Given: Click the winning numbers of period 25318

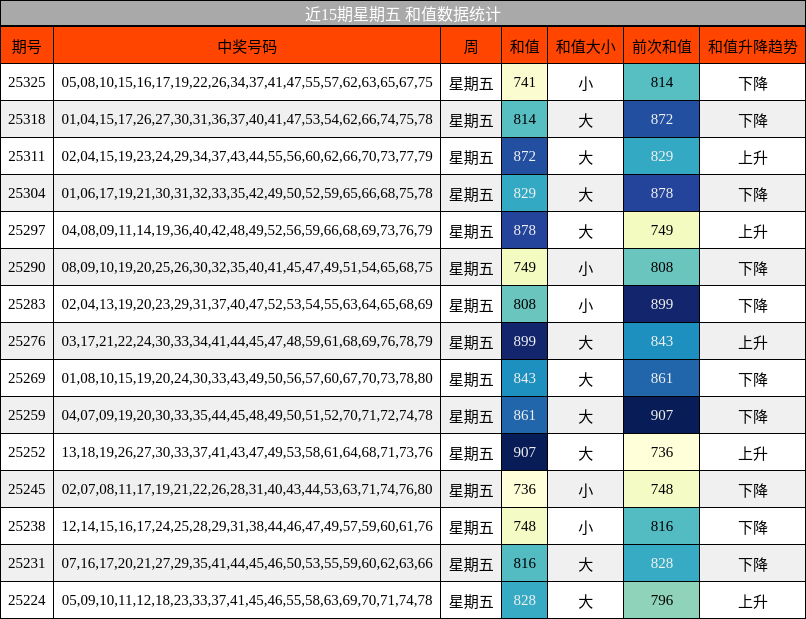Looking at the screenshot, I should click(x=247, y=120).
